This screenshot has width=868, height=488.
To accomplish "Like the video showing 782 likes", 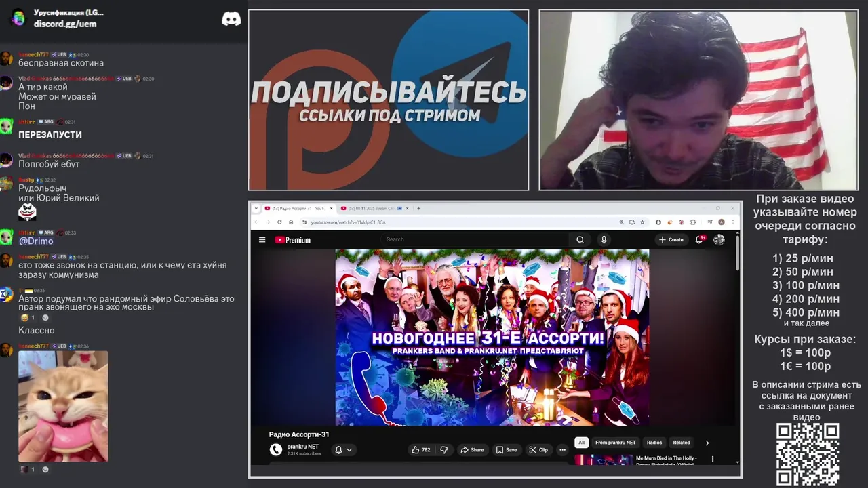I will pos(421,449).
